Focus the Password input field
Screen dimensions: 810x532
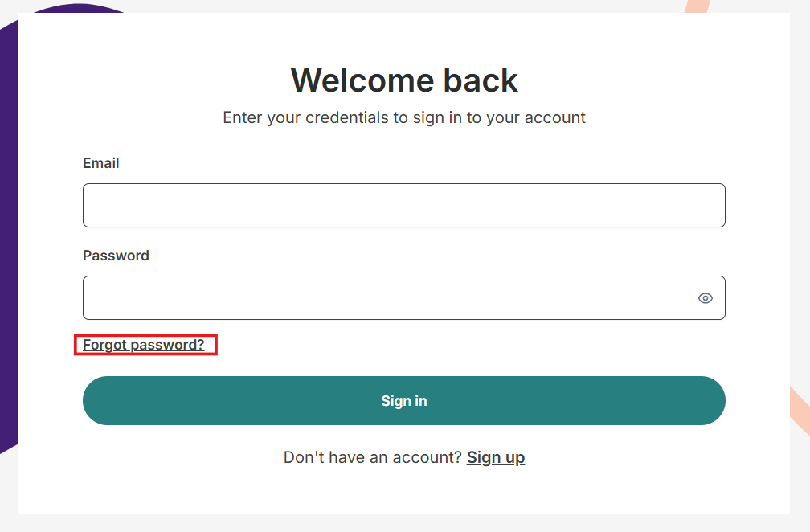[x=386, y=298]
